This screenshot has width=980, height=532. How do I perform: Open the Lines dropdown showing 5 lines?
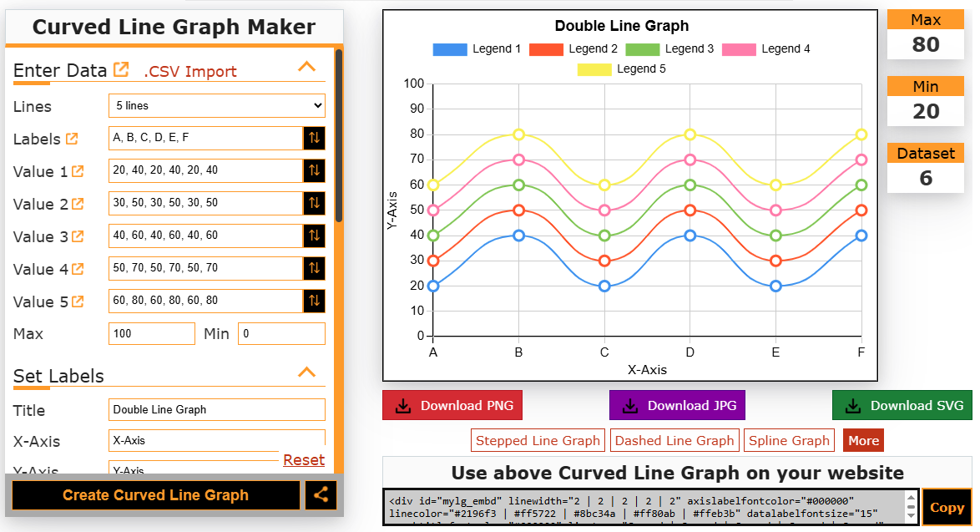(x=217, y=106)
